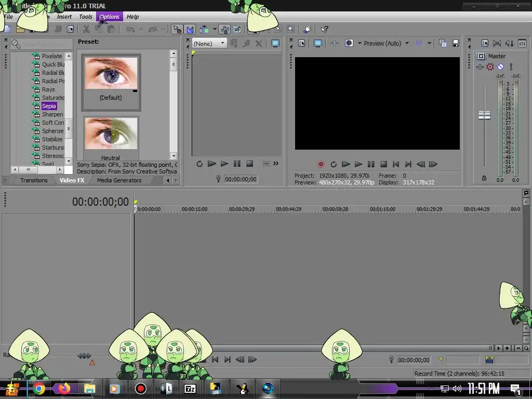Click Save Snapshot to File floppy icon
Screen dimensions: 532x399
tap(455, 43)
